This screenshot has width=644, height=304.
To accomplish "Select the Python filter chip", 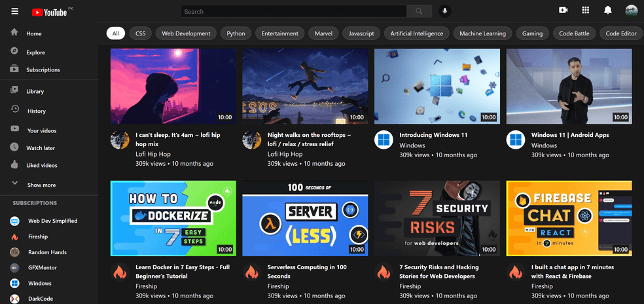I will click(236, 33).
